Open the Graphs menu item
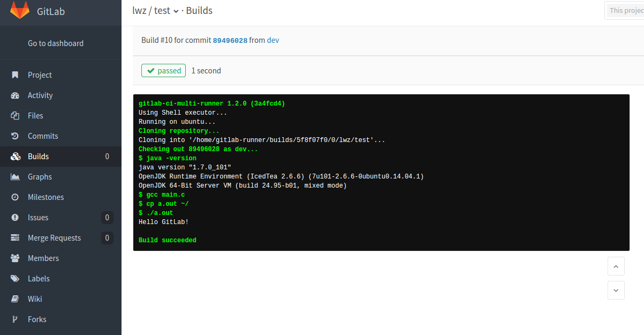 pyautogui.click(x=60, y=177)
